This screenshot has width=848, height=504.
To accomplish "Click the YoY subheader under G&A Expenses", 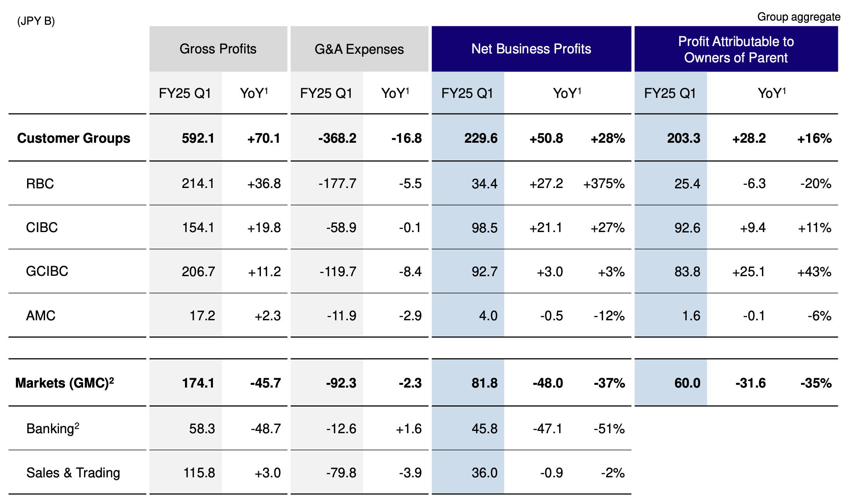I will click(x=395, y=93).
